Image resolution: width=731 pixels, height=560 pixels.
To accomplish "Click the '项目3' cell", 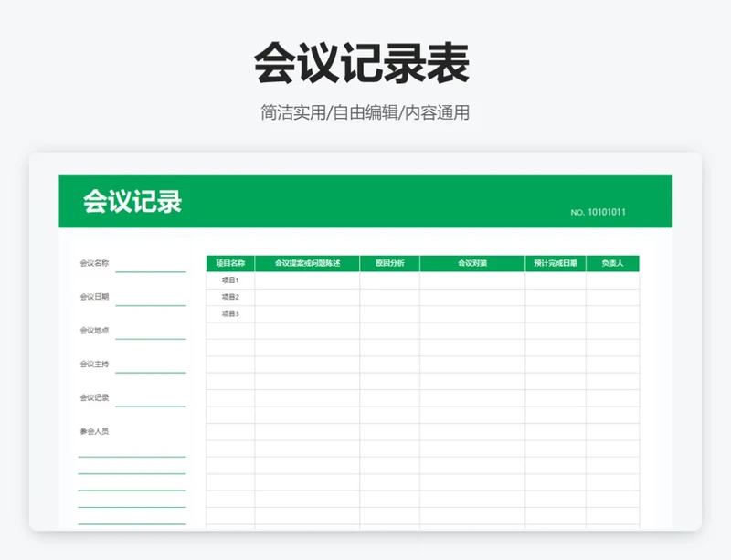I will pyautogui.click(x=230, y=314).
